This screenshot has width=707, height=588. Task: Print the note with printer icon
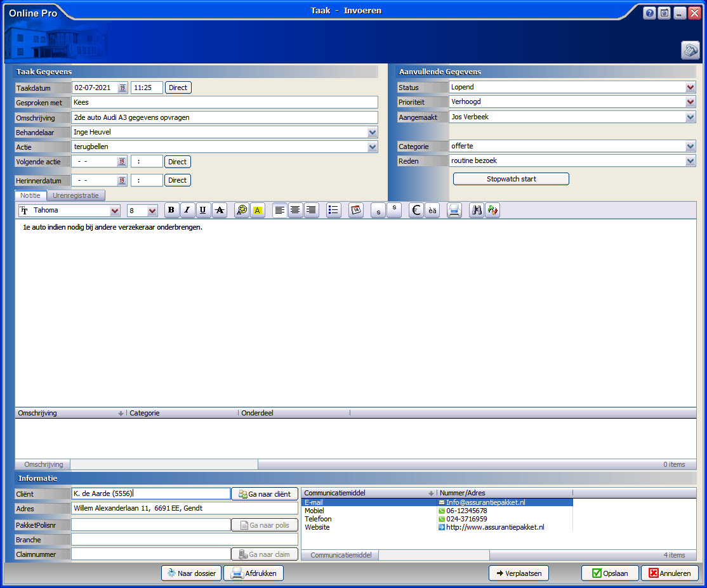(x=454, y=211)
